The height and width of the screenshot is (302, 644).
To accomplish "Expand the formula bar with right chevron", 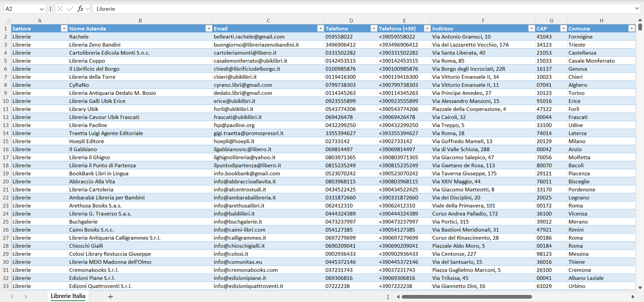I will coord(637,9).
